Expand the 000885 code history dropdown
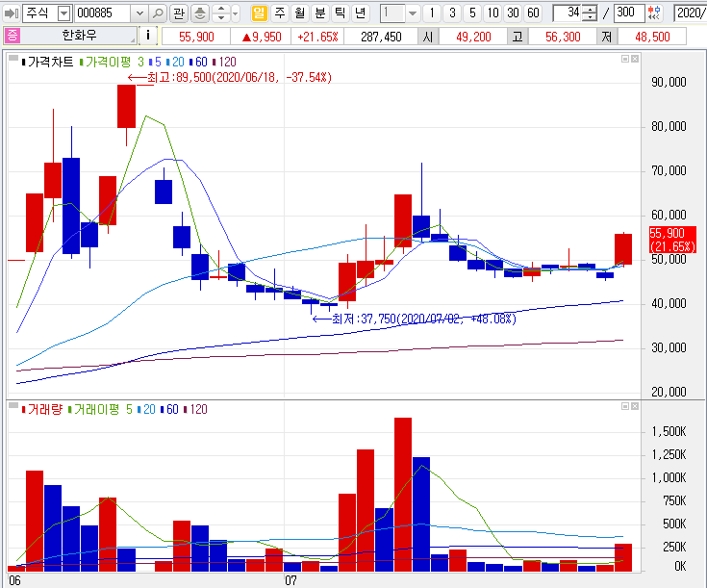Viewport: 707px width, 588px height. click(x=139, y=13)
